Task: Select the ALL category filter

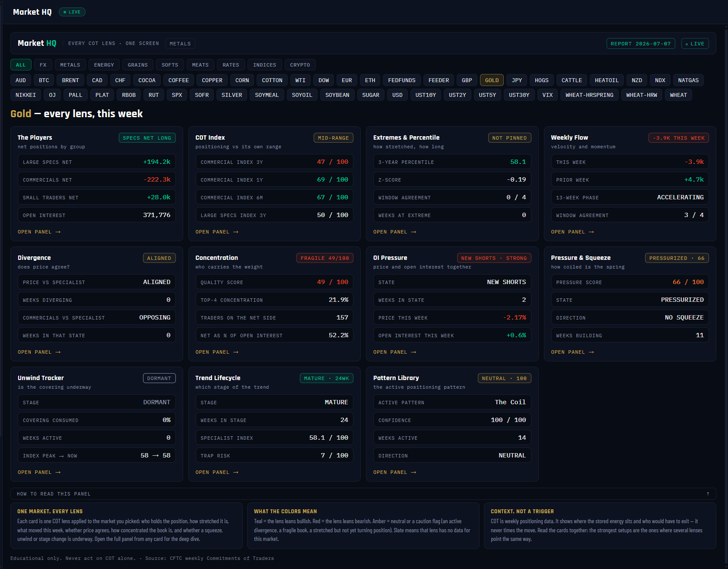Action: click(21, 65)
